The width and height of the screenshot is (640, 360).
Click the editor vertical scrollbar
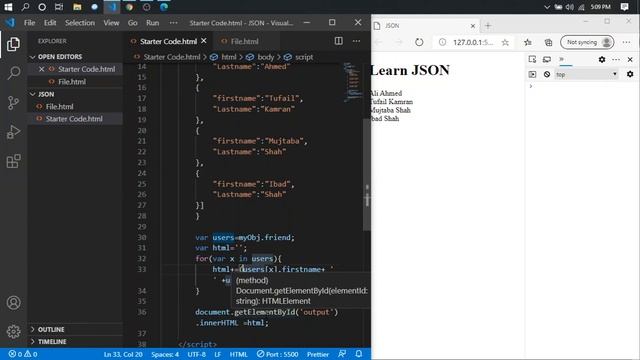pyautogui.click(x=367, y=175)
